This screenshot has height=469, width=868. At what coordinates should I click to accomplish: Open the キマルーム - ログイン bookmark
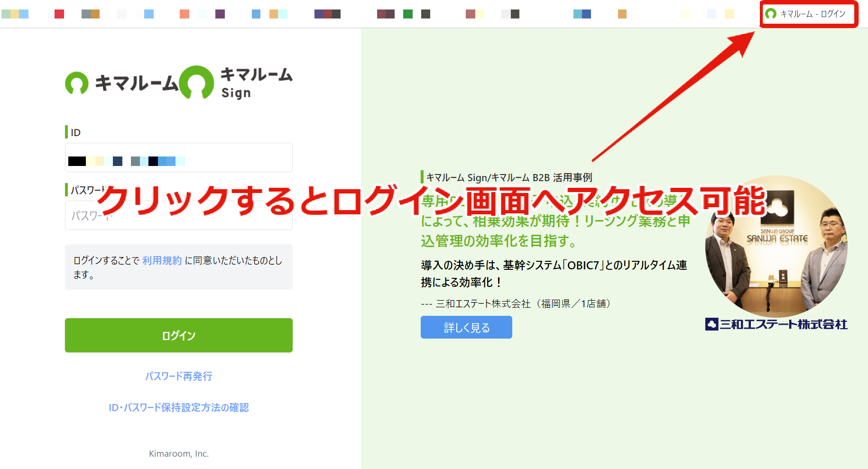[805, 14]
